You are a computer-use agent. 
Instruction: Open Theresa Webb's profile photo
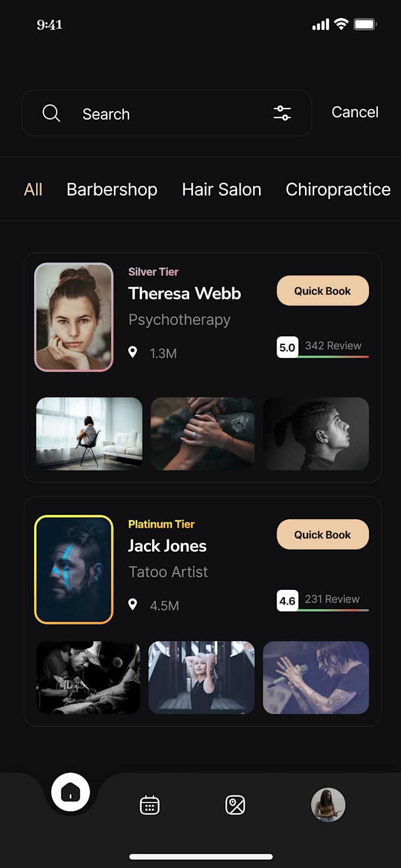[x=74, y=317]
